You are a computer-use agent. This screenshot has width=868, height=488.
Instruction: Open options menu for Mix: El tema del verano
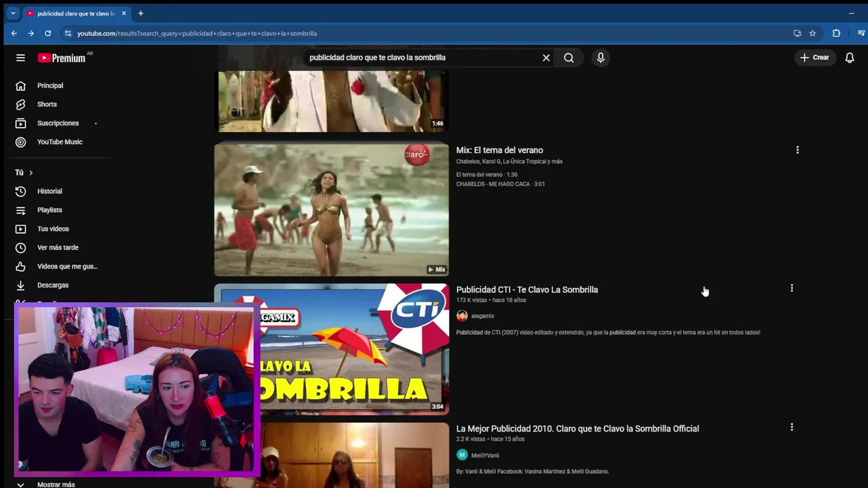tap(797, 150)
